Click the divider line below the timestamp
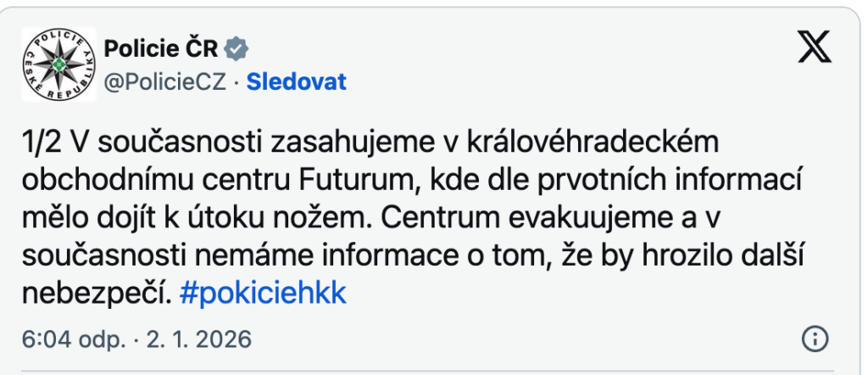Viewport: 868px width, 375px height. [434, 370]
